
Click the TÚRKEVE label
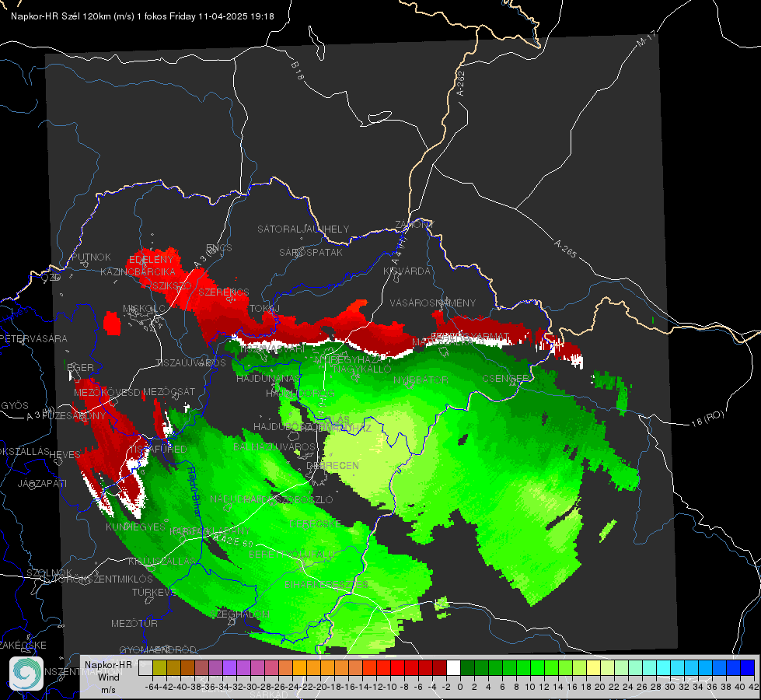pos(153,592)
